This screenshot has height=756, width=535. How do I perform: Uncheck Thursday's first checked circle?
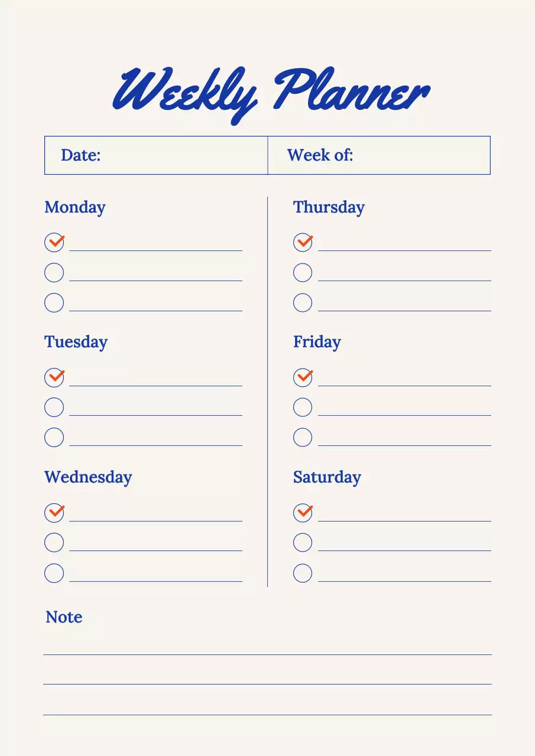point(303,242)
